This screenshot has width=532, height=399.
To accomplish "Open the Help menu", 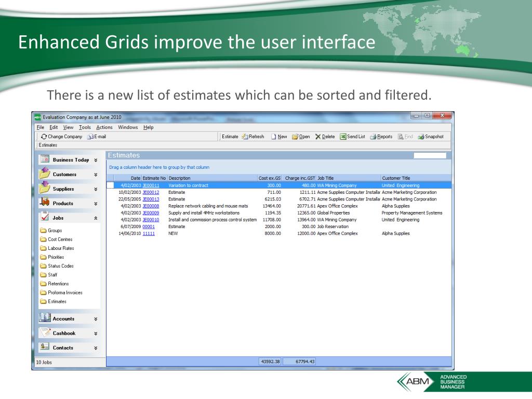I will (x=148, y=127).
